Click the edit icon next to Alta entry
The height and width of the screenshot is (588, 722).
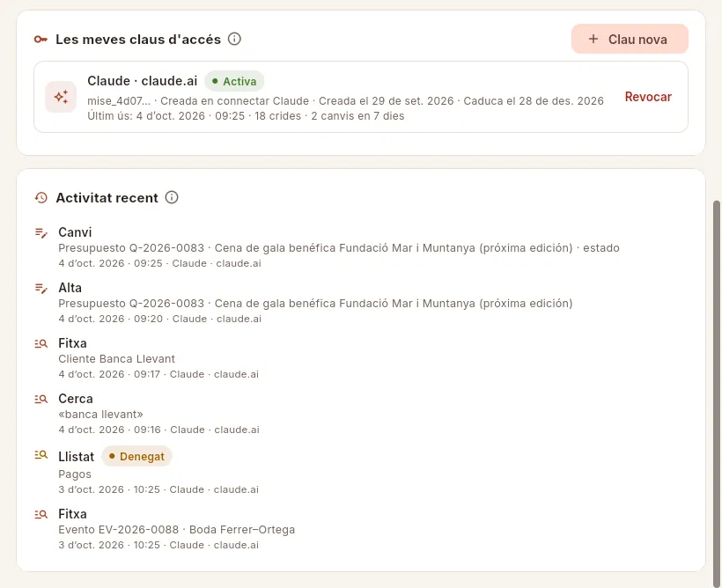pyautogui.click(x=41, y=288)
